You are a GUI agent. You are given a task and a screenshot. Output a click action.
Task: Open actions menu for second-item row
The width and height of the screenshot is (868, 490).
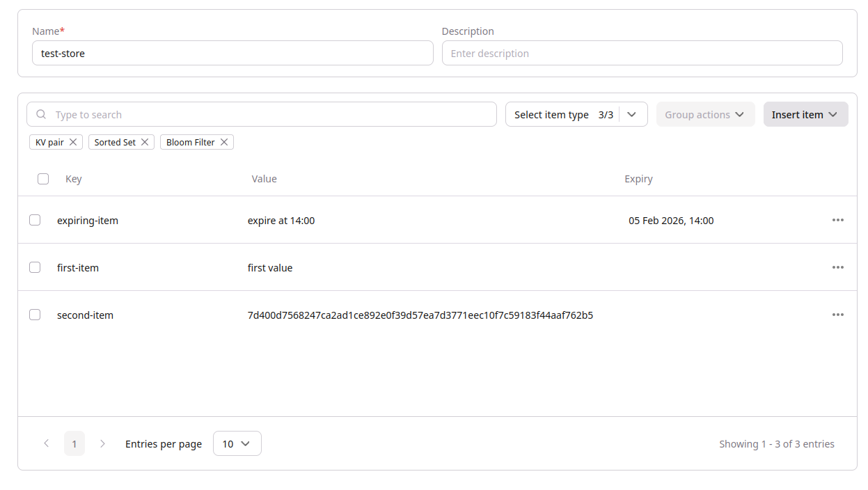(837, 315)
